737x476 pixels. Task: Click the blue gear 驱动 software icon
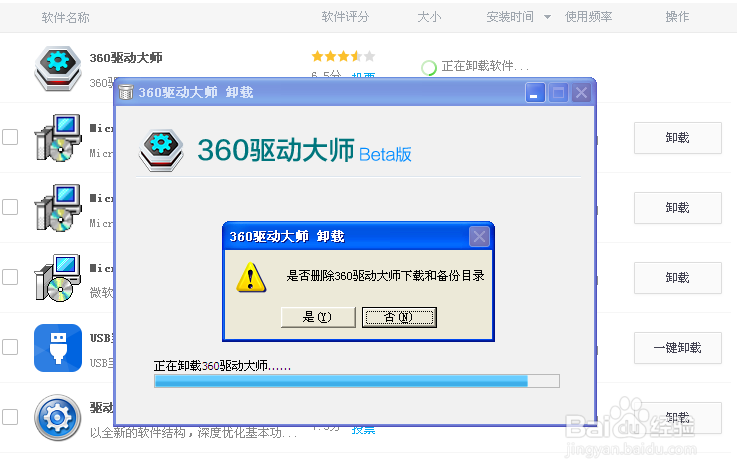coord(58,417)
